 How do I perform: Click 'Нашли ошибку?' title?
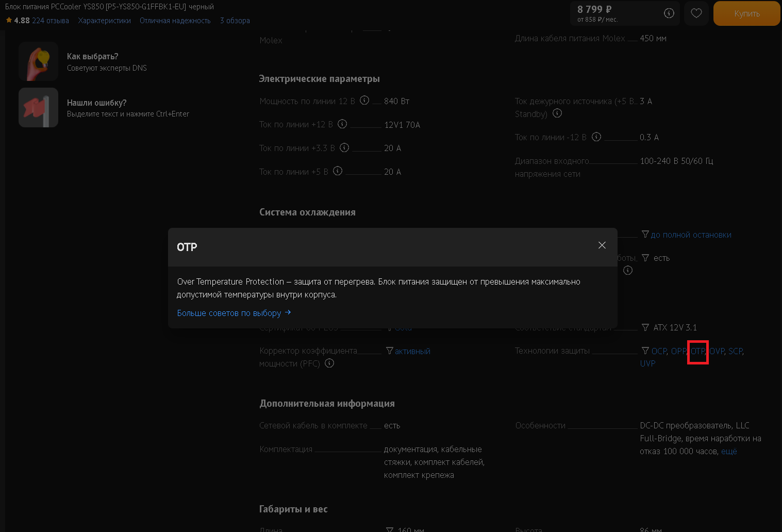point(97,103)
